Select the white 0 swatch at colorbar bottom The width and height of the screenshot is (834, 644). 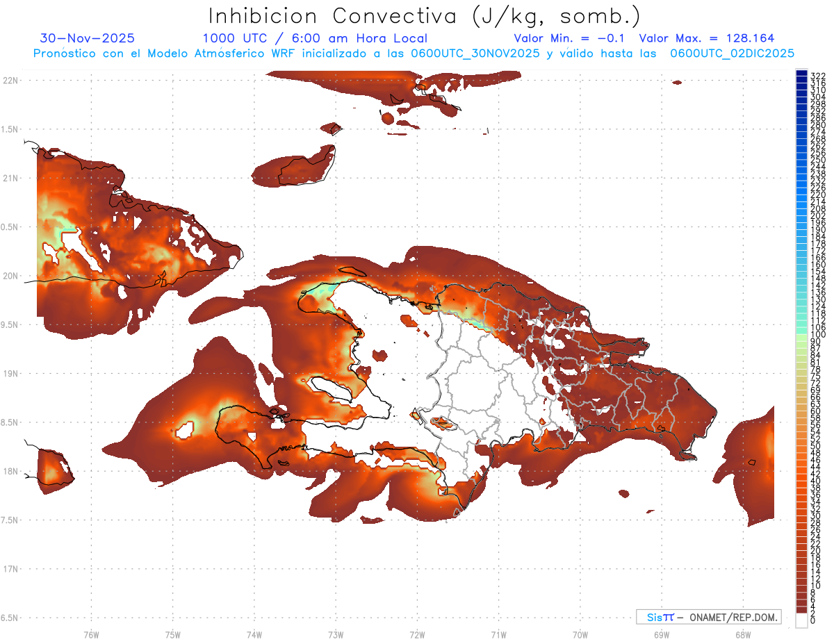point(801,621)
